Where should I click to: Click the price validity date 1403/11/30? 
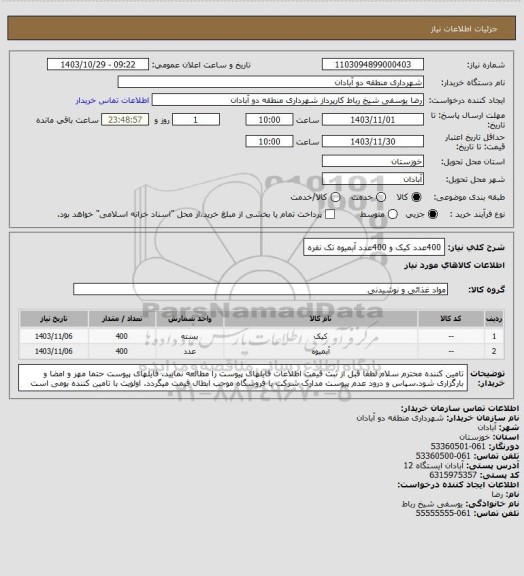pos(373,141)
